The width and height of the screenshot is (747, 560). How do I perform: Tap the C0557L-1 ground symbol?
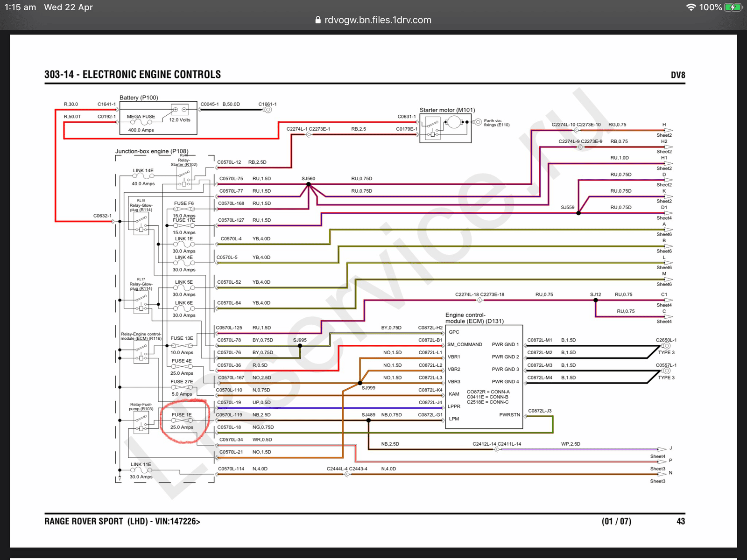click(x=666, y=371)
